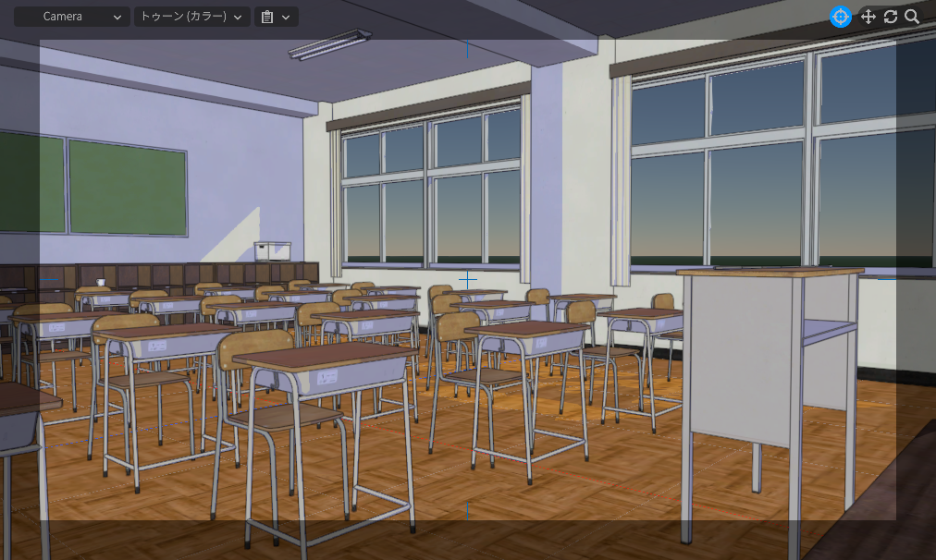Click the large green chalkboard on wall

(127, 187)
